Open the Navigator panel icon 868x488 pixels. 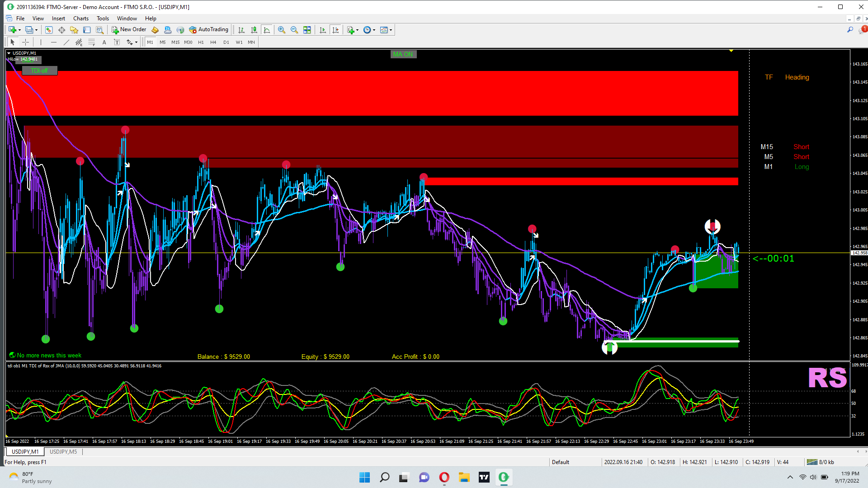pos(74,30)
